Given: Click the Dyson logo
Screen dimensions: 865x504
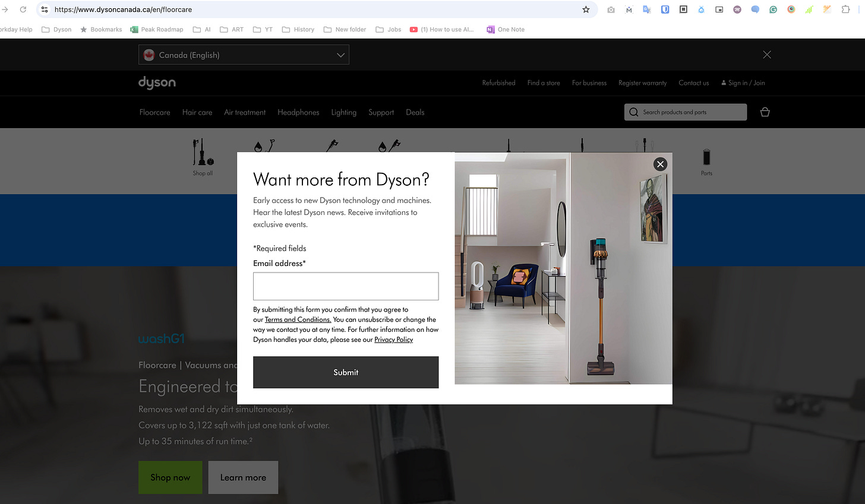Looking at the screenshot, I should tap(157, 83).
